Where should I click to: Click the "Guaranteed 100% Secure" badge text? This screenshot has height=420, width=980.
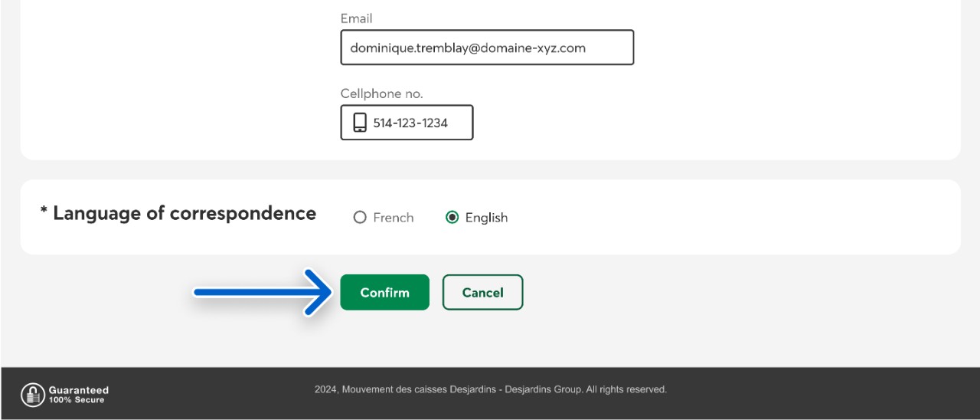tap(78, 395)
